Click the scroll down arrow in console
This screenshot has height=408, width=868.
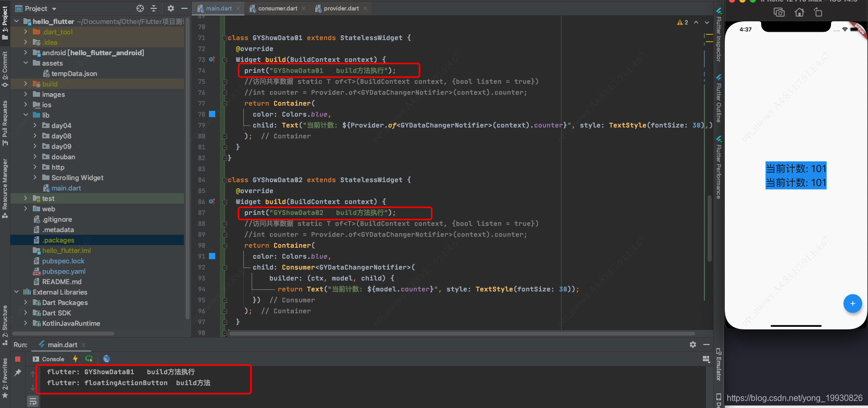pos(33,388)
